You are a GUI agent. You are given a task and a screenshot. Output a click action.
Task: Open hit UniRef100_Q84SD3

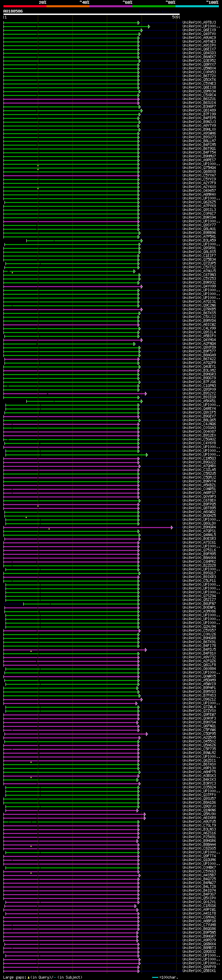pyautogui.click(x=199, y=53)
